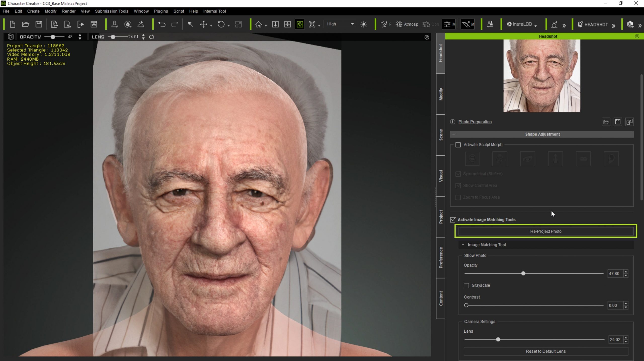Click the Home camera view icon

[259, 24]
